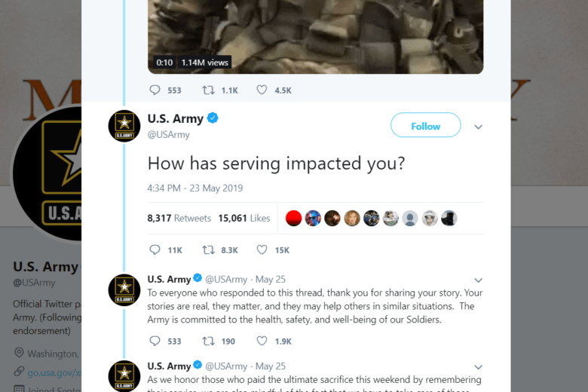
Task: Expand more options on first May 25 reply
Action: point(478,280)
